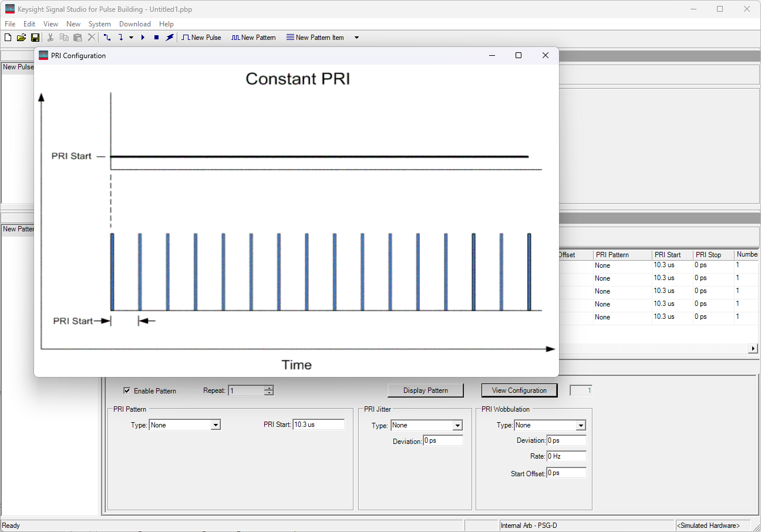
Task: Click the New file icon in toolbar
Action: pyautogui.click(x=8, y=38)
